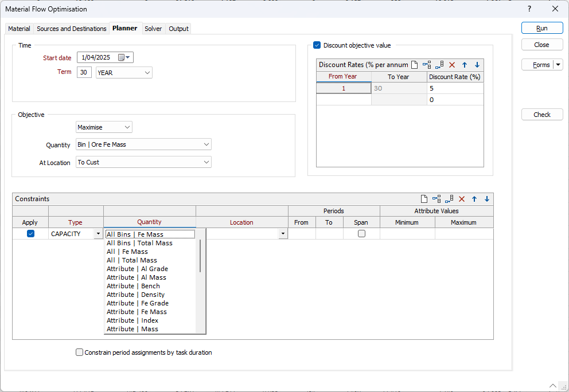
Task: Click the Run button
Action: (x=542, y=28)
